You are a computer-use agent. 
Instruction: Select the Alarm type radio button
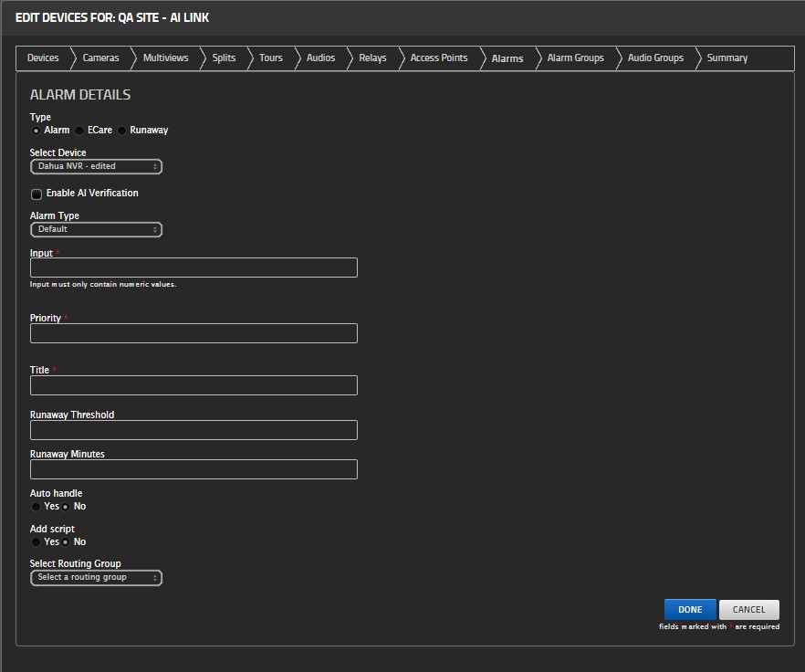(37, 131)
